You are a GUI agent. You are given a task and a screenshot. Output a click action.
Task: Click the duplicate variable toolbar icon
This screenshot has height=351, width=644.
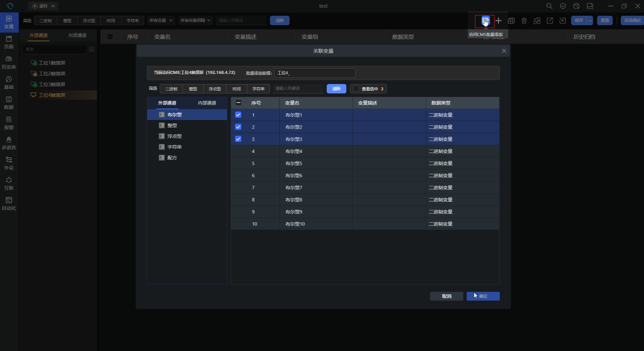[511, 21]
